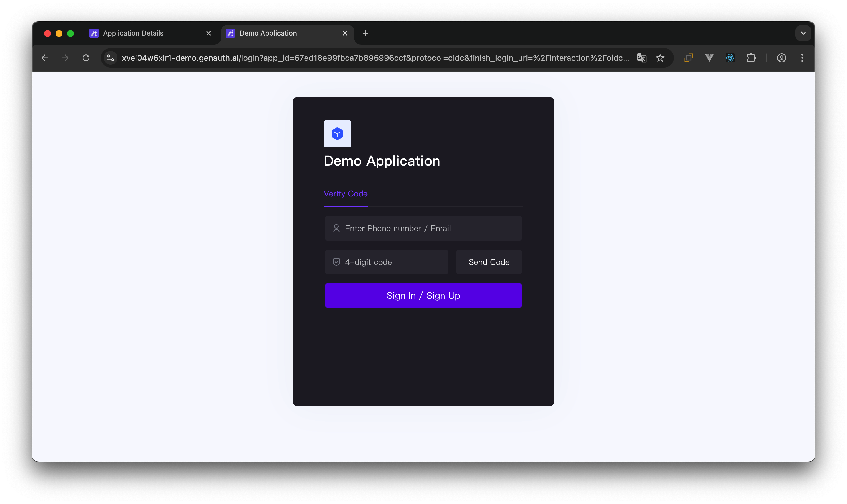Close the window with red button

click(x=48, y=33)
